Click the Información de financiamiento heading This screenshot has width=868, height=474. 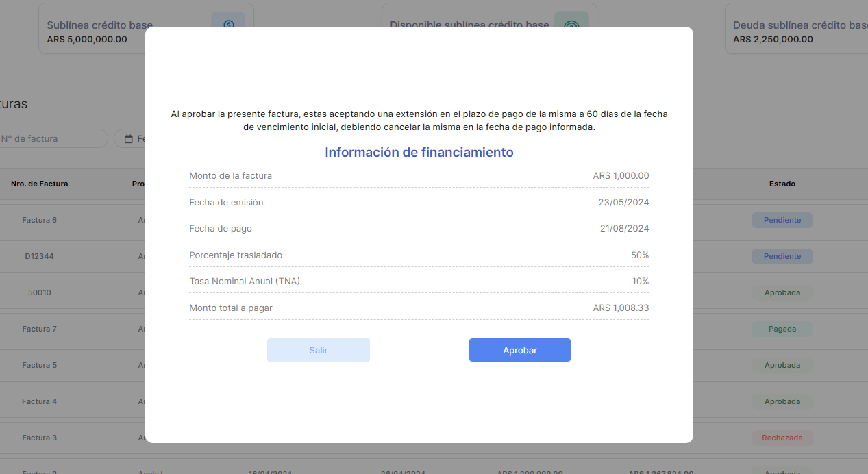(x=419, y=152)
